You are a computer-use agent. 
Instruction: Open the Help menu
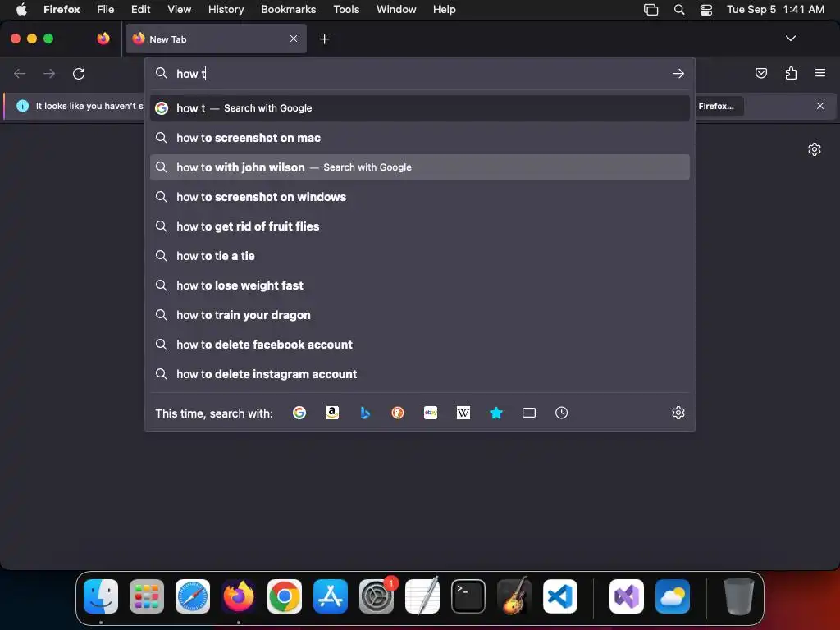pos(444,9)
